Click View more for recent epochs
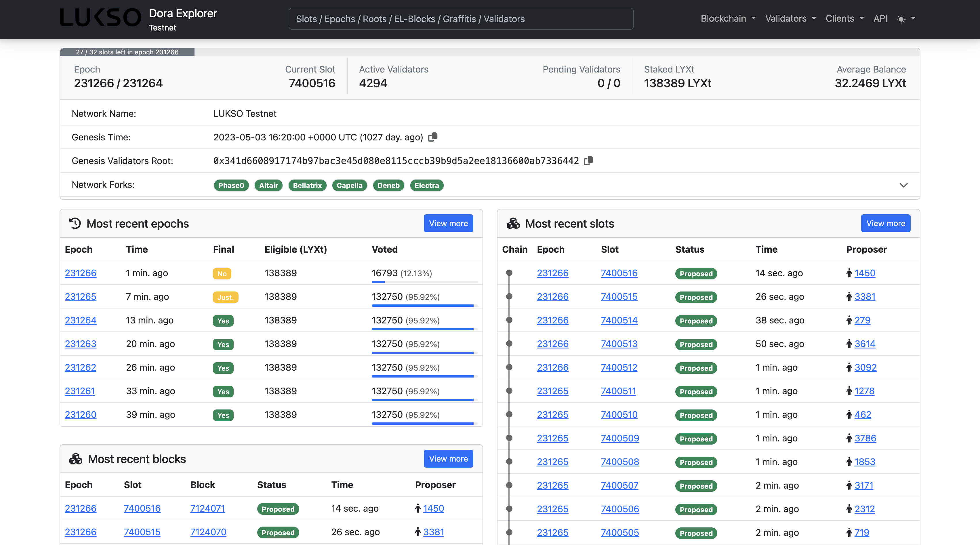This screenshot has height=545, width=980. (448, 223)
